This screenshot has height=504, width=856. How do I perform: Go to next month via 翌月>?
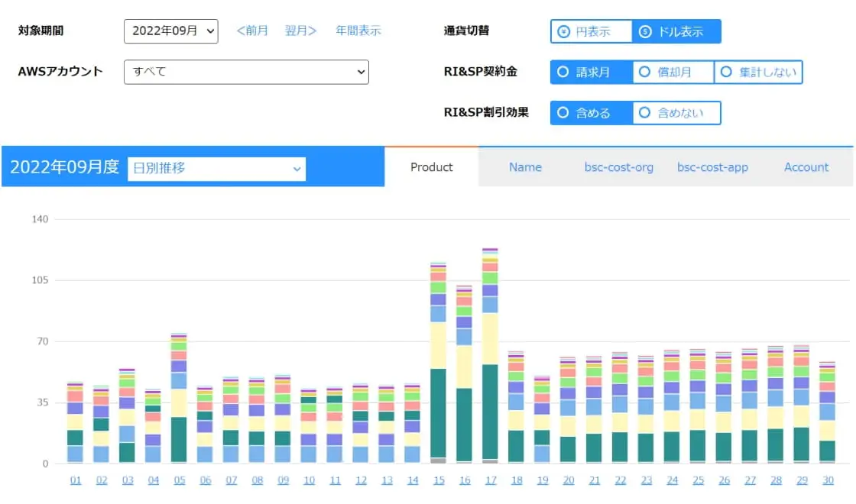(x=301, y=31)
